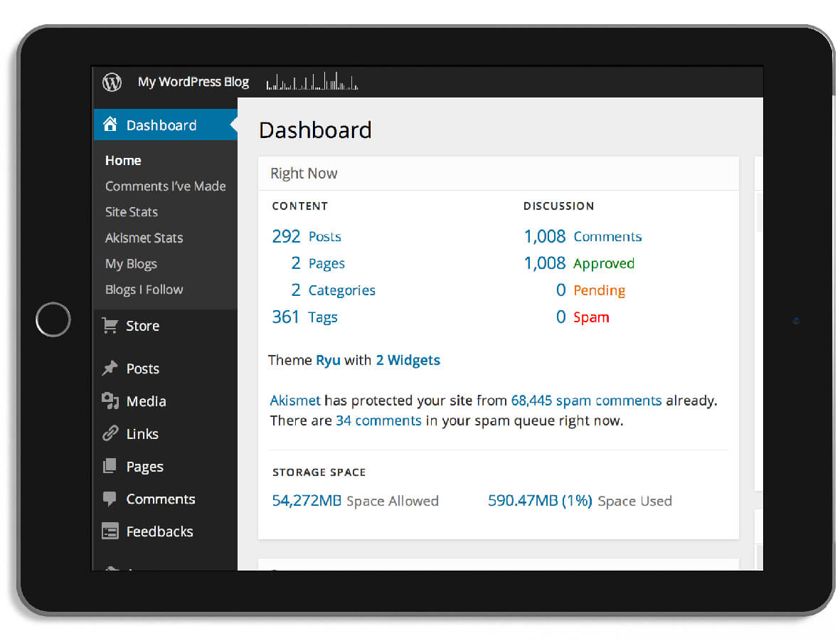Click the Dashboard house icon
The height and width of the screenshot is (641, 840).
pyautogui.click(x=110, y=125)
